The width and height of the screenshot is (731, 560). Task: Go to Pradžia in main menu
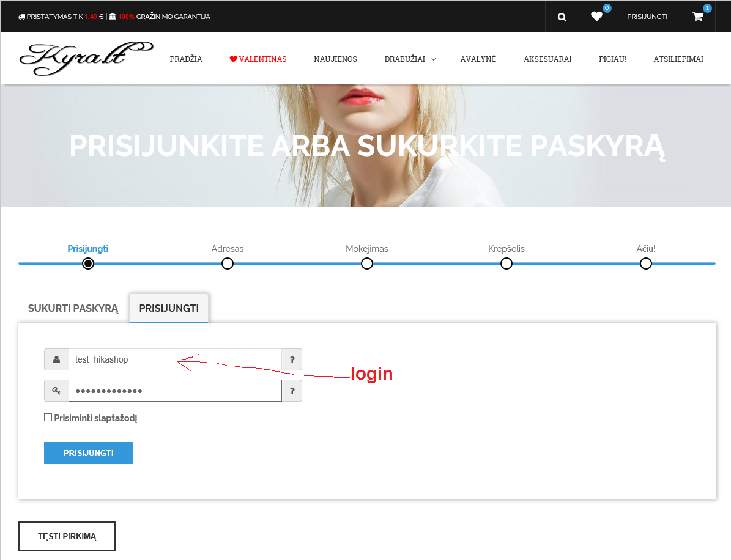tap(186, 59)
